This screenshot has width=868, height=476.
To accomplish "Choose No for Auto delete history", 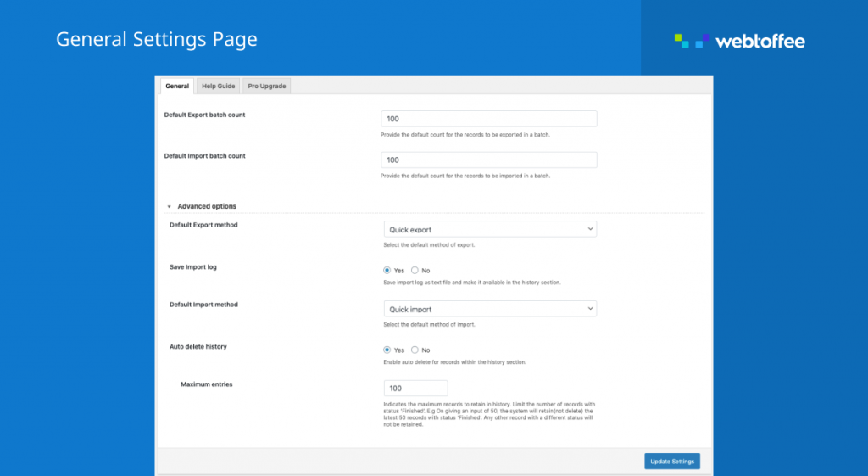I will point(415,350).
